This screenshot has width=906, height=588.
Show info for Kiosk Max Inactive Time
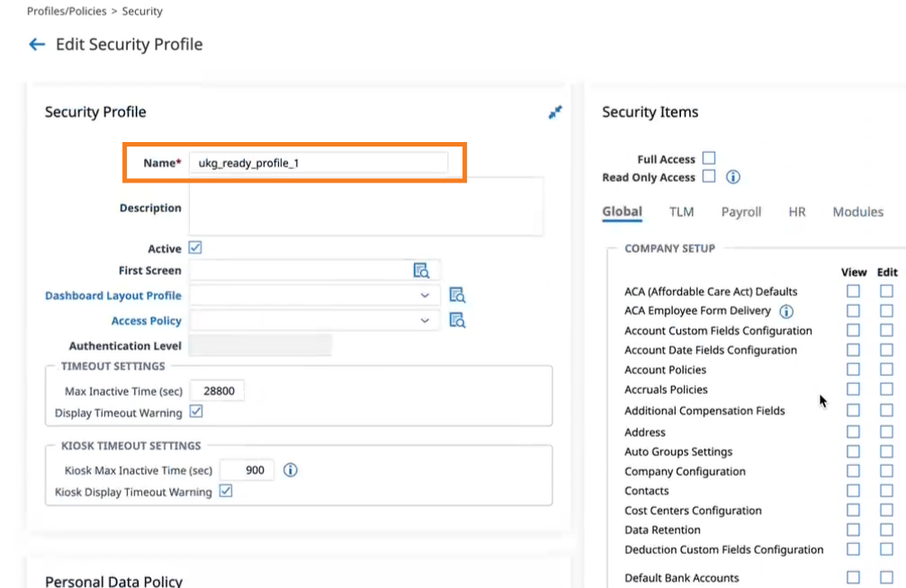pos(290,470)
